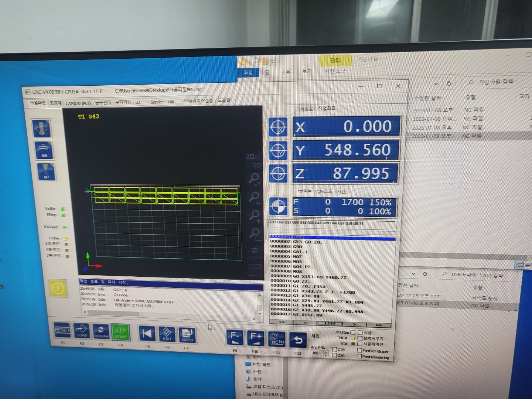532x399 pixels.
Task: Click the Arc F % value field
Action: [x=316, y=353]
